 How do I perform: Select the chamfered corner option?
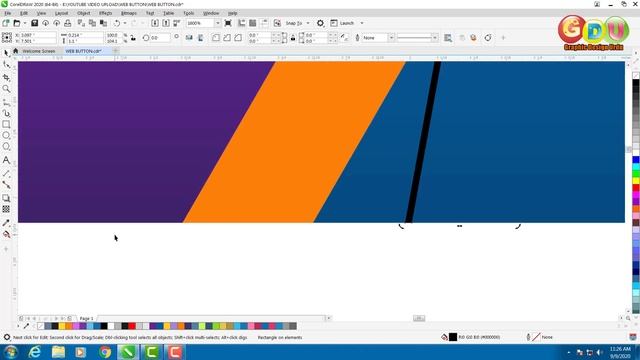pos(238,38)
